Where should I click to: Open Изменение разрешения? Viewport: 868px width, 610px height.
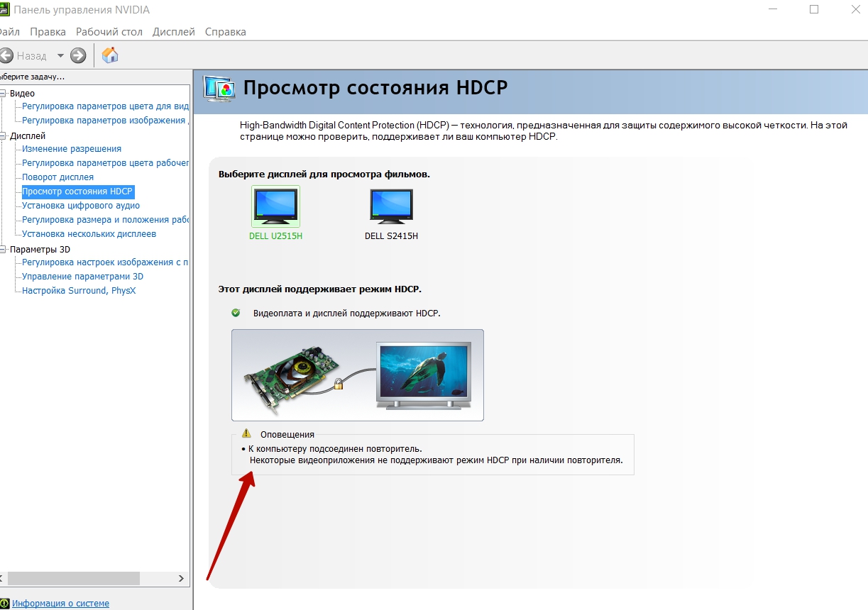(72, 149)
